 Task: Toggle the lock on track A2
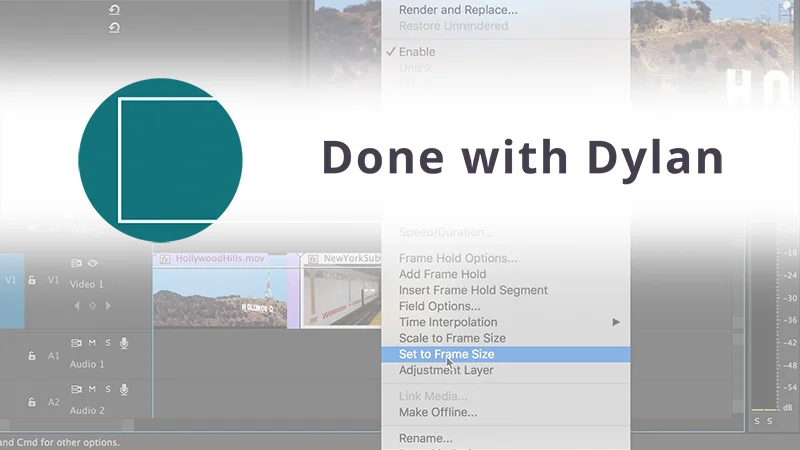(32, 402)
